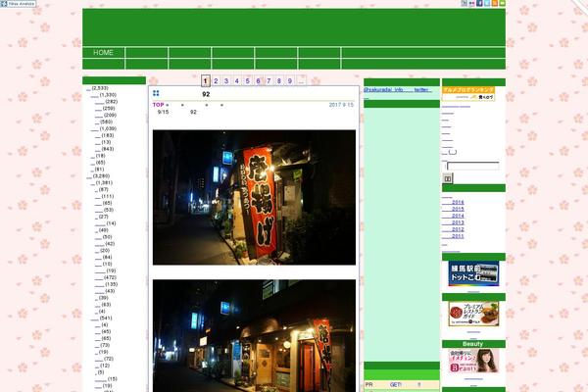The width and height of the screenshot is (588, 392).
Task: Go to pagination page 1
Action: pos(205,80)
